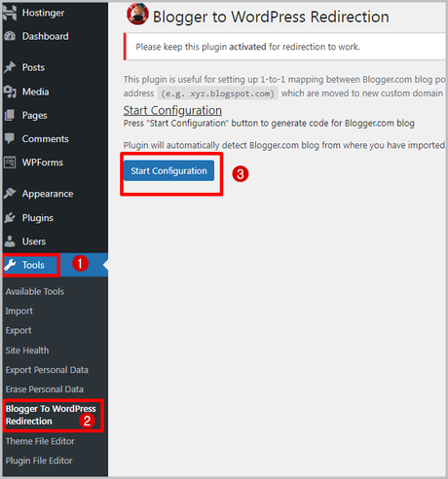Click the 'Press Start Configuration button' instruction text
This screenshot has width=448, height=479.
pyautogui.click(x=269, y=124)
